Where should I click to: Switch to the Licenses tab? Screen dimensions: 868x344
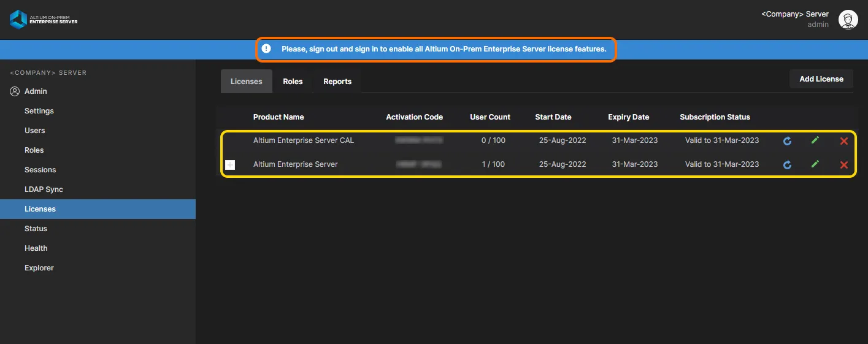click(x=247, y=82)
